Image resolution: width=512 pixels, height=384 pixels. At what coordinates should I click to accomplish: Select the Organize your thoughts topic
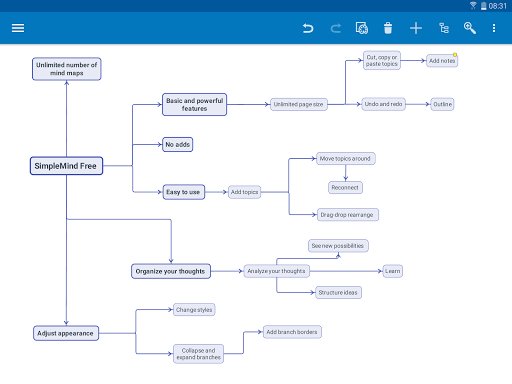coord(171,271)
